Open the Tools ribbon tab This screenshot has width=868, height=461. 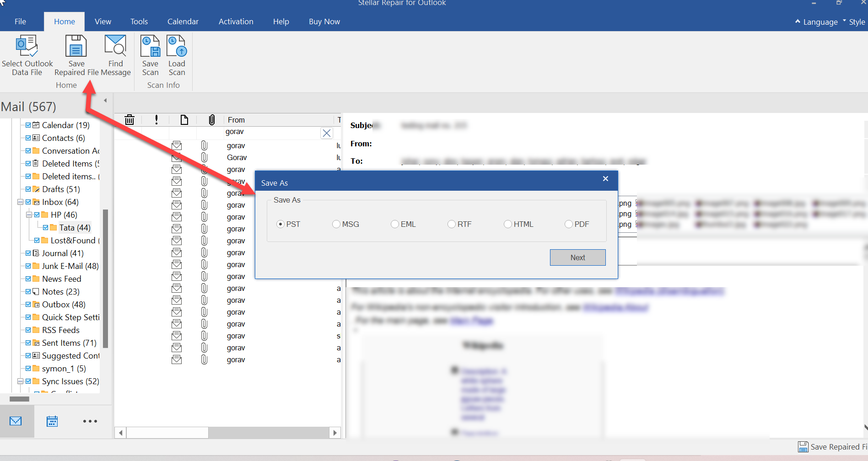click(139, 21)
